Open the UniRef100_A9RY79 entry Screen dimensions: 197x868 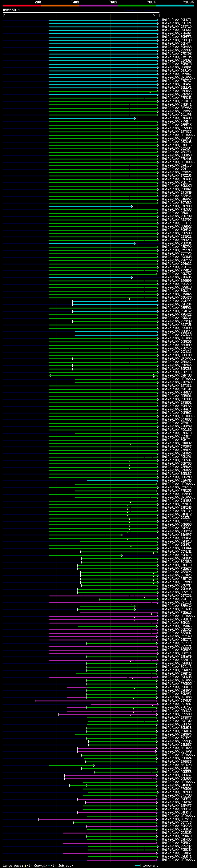pyautogui.click(x=176, y=260)
